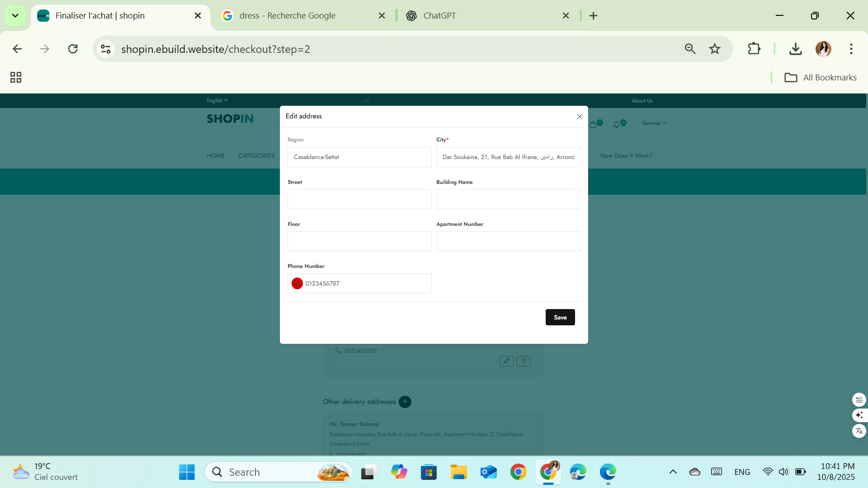The image size is (868, 488).
Task: Open the browser extensions puzzle icon
Action: [754, 49]
